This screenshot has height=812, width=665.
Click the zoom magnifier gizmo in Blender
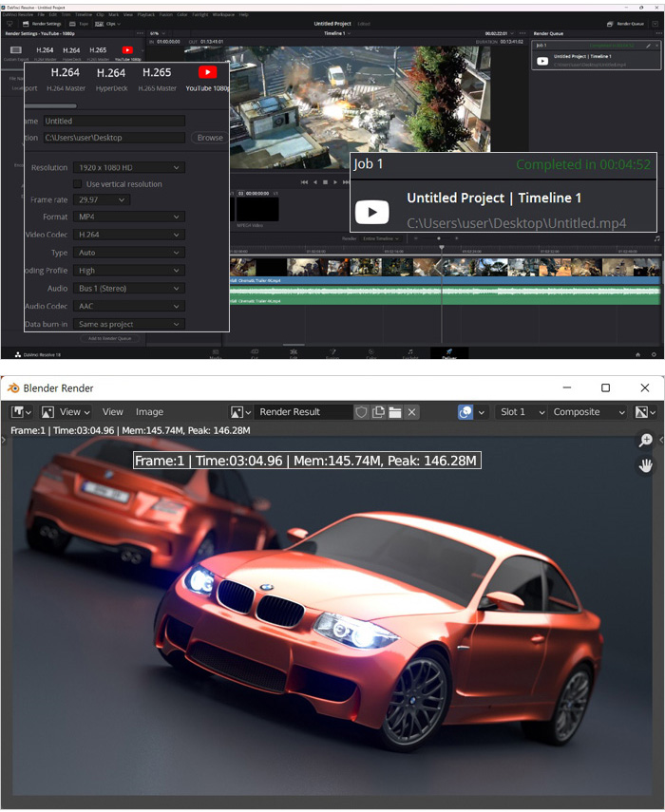(645, 440)
